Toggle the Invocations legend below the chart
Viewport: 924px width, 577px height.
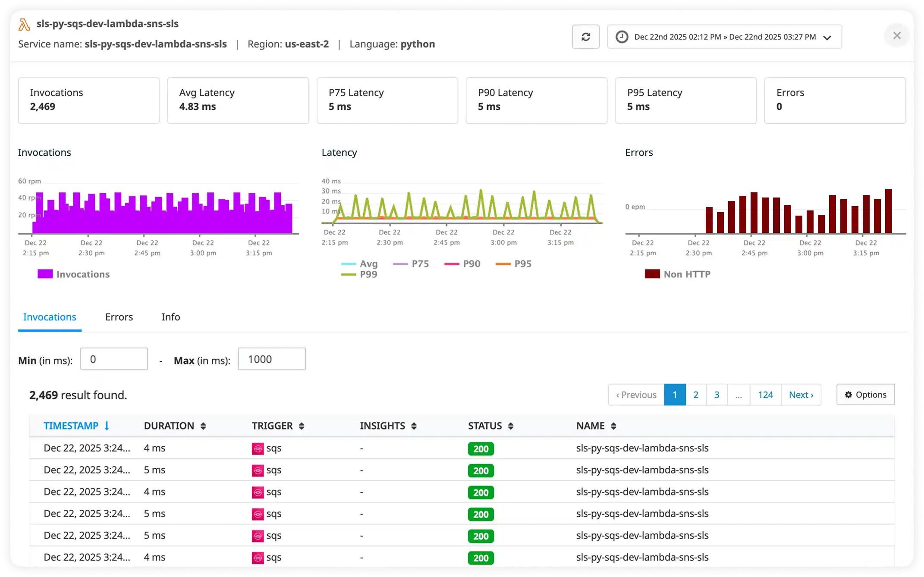(x=73, y=274)
